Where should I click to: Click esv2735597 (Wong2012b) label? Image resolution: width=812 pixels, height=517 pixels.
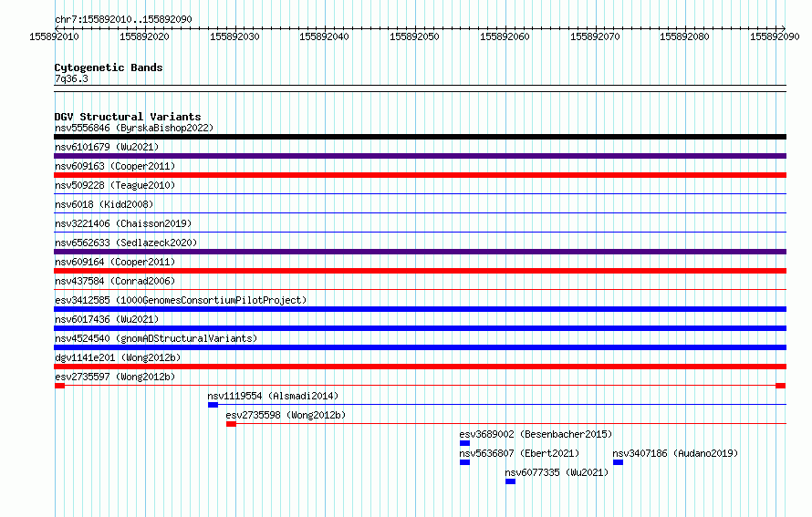tap(115, 377)
